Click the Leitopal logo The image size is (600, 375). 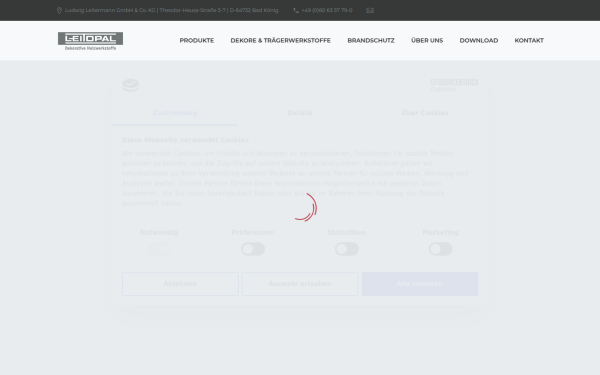coord(90,41)
